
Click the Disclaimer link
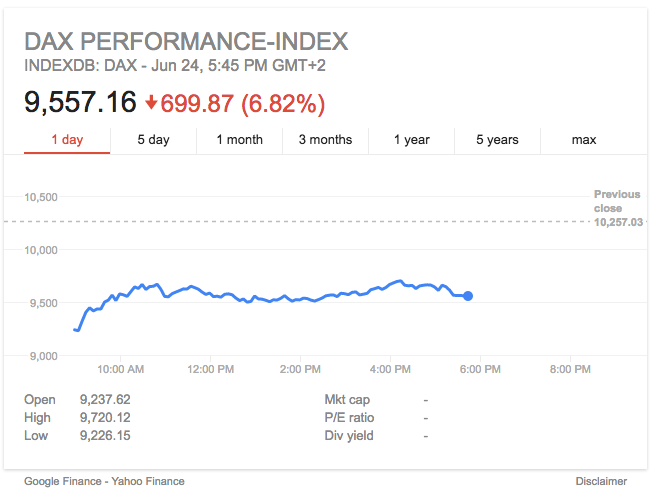click(602, 481)
